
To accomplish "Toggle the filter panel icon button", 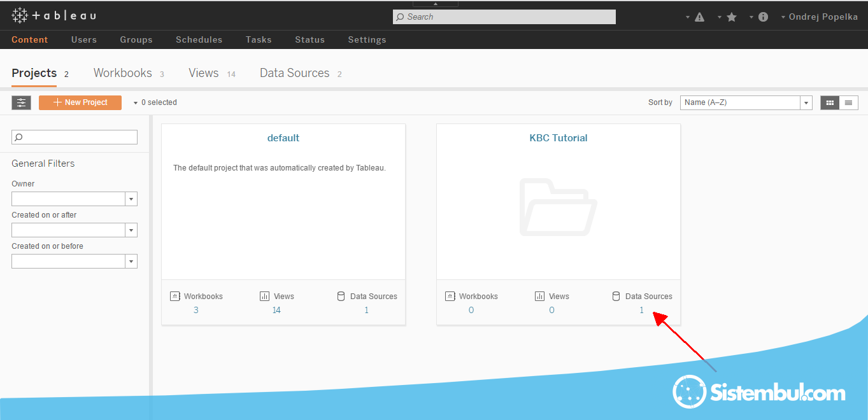I will 21,102.
